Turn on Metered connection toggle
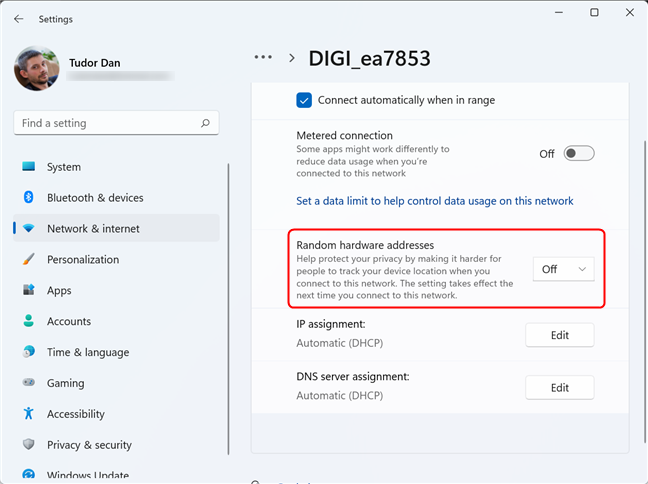The image size is (648, 484). pyautogui.click(x=579, y=154)
